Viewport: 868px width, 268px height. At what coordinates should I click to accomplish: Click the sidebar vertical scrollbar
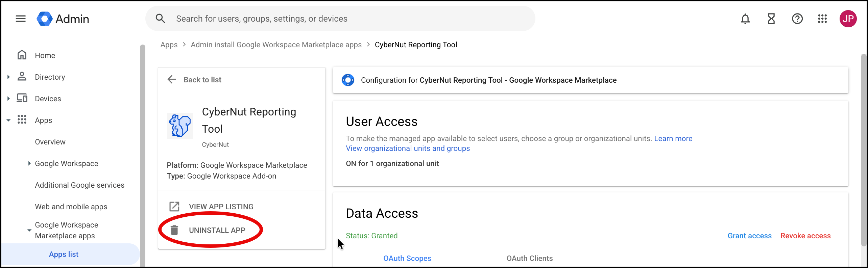point(143,155)
